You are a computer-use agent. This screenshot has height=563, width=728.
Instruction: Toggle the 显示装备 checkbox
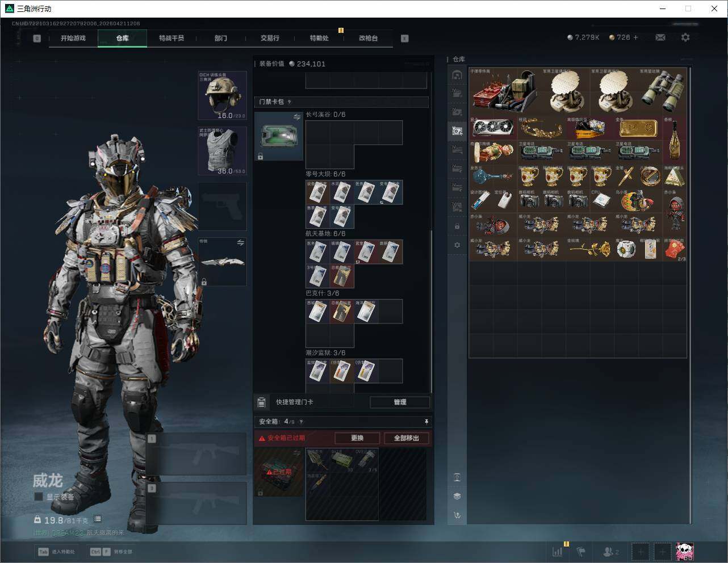pos(39,497)
